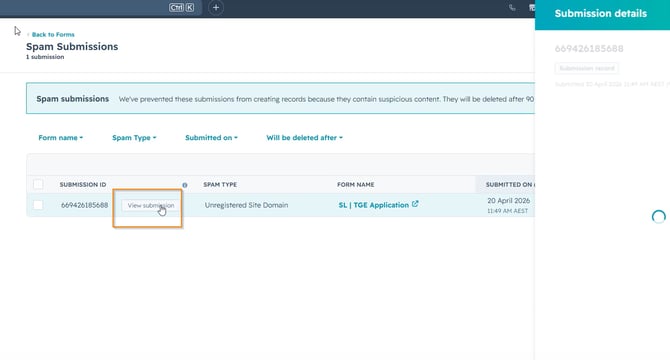
Task: Tick the select-all checkbox in the table header
Action: pyautogui.click(x=38, y=184)
